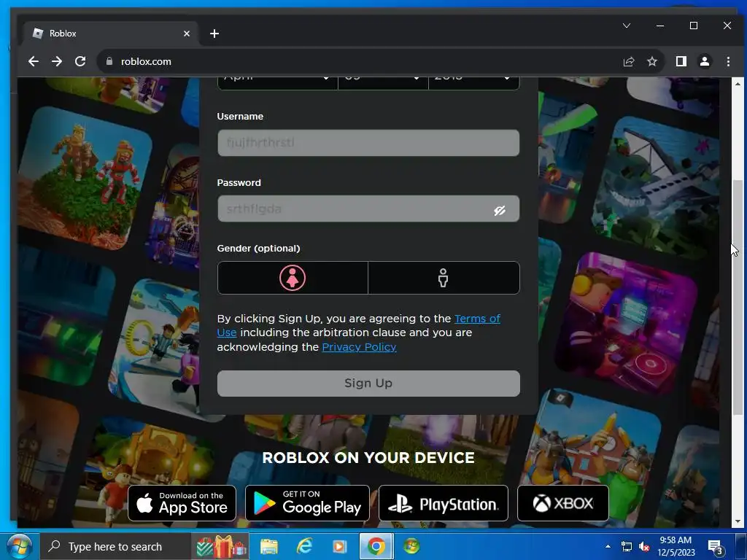Click the taskbar search box
The width and height of the screenshot is (747, 560).
point(115,547)
